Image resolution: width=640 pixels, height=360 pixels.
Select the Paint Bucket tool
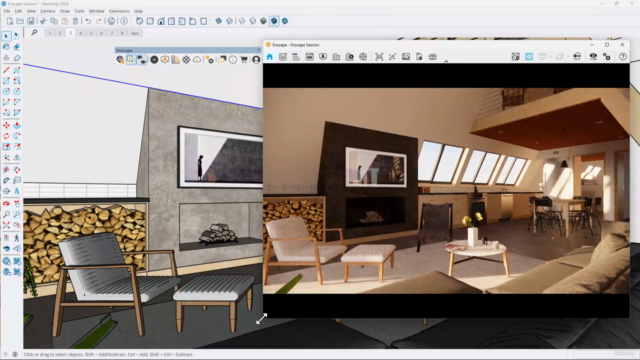pyautogui.click(x=6, y=47)
